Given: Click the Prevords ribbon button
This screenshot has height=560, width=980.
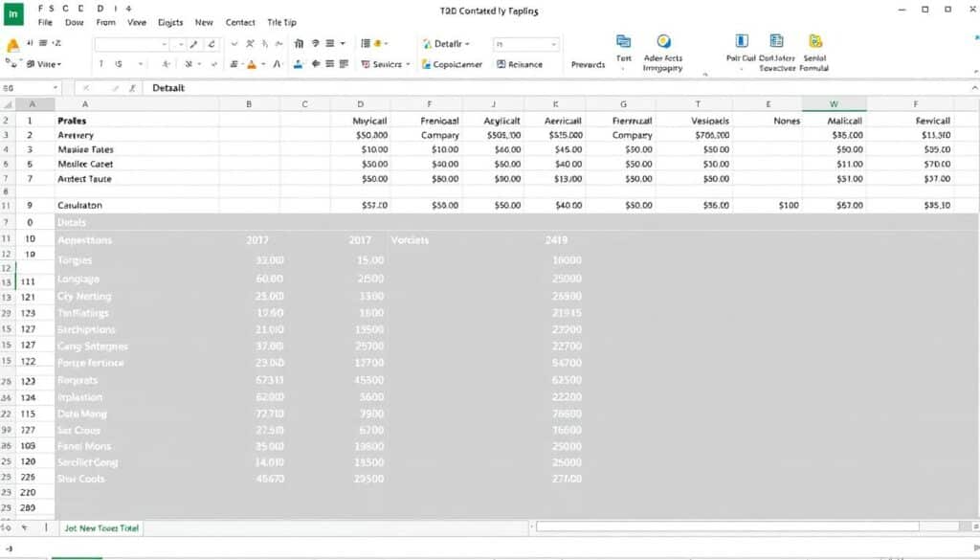Looking at the screenshot, I should (x=588, y=64).
